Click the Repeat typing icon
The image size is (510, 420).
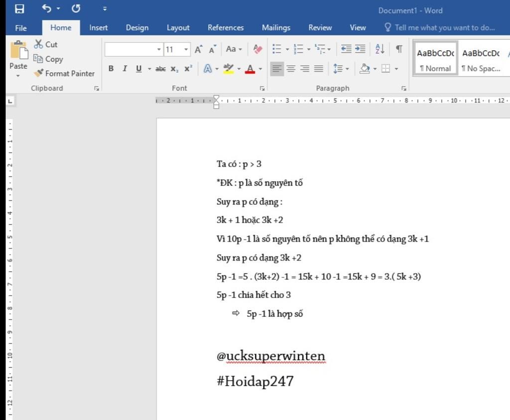click(x=76, y=8)
